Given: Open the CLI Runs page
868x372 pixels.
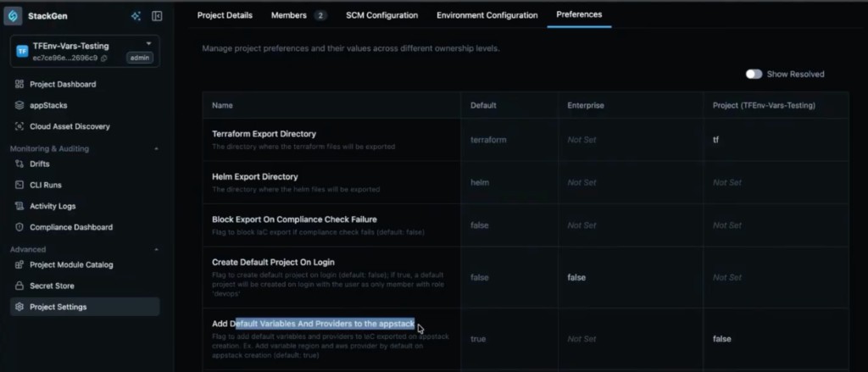Looking at the screenshot, I should [85, 185].
